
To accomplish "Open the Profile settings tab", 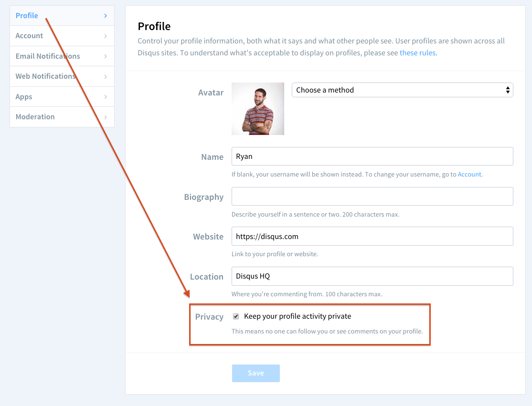I will pyautogui.click(x=62, y=16).
